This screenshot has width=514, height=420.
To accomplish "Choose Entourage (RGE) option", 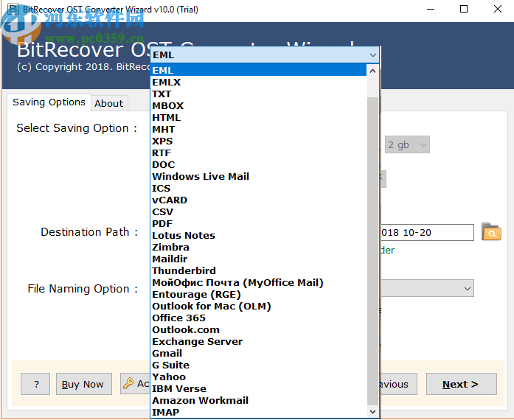I will point(258,294).
